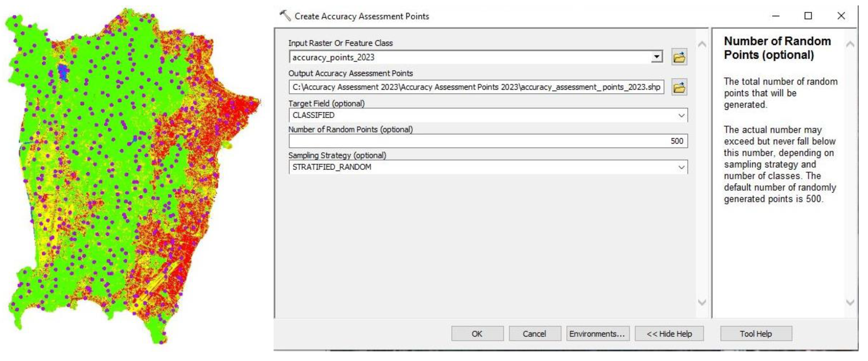The image size is (868, 361).
Task: Cancel the Create Accuracy Assessment Points dialog
Action: click(535, 333)
